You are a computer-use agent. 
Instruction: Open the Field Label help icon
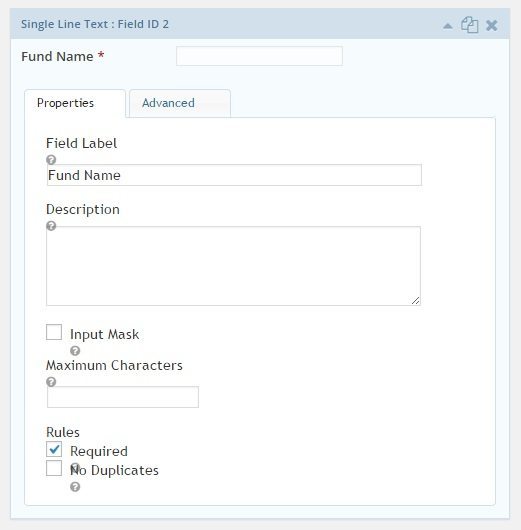point(51,160)
